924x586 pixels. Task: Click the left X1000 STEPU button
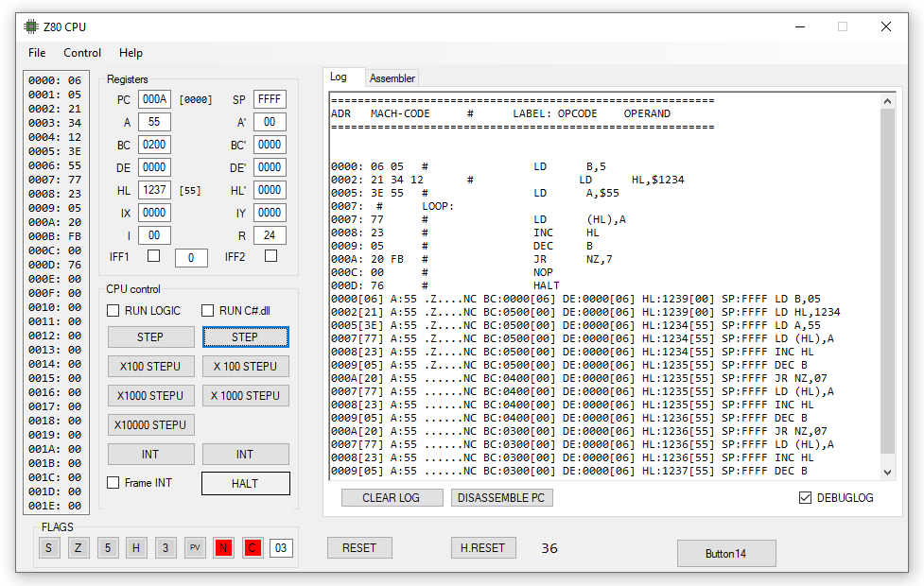[x=150, y=396]
